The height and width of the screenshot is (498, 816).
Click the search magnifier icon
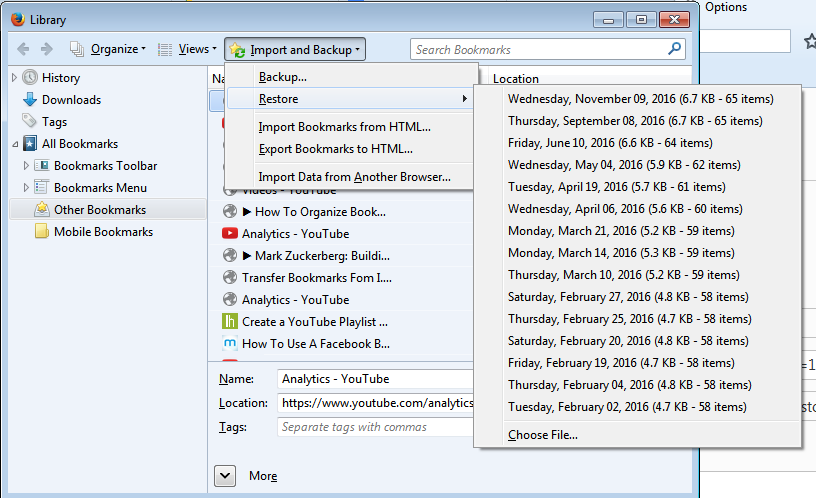(674, 49)
